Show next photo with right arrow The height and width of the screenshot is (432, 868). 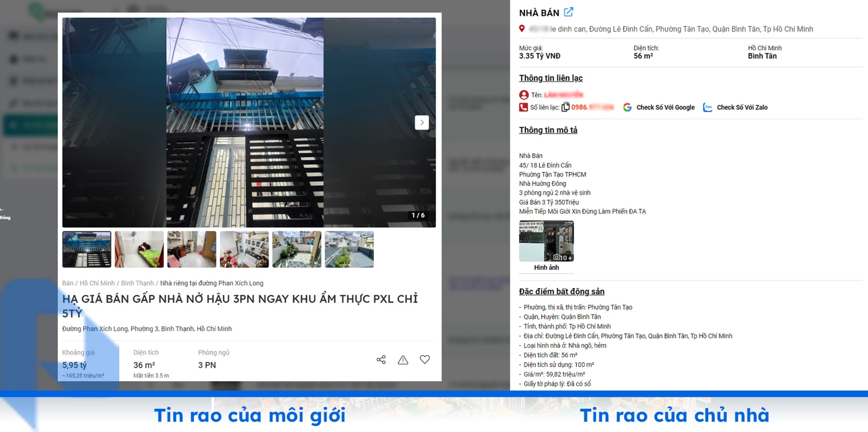tap(422, 123)
